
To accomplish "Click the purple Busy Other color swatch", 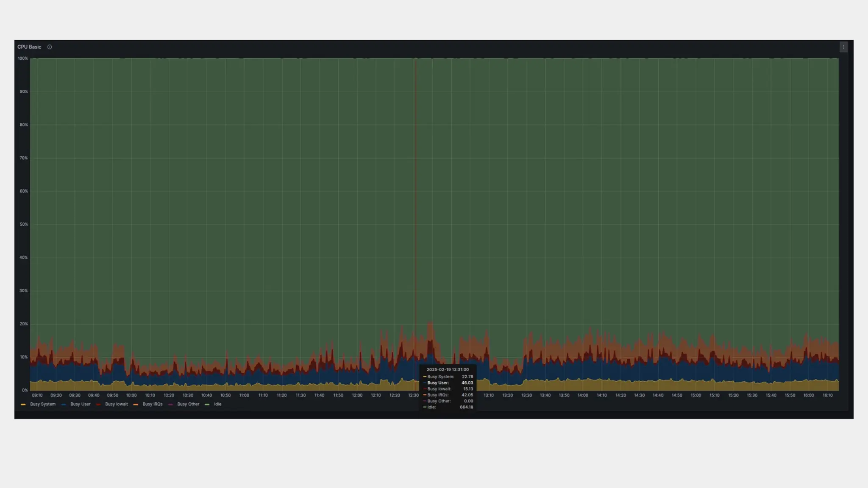I will (x=170, y=405).
